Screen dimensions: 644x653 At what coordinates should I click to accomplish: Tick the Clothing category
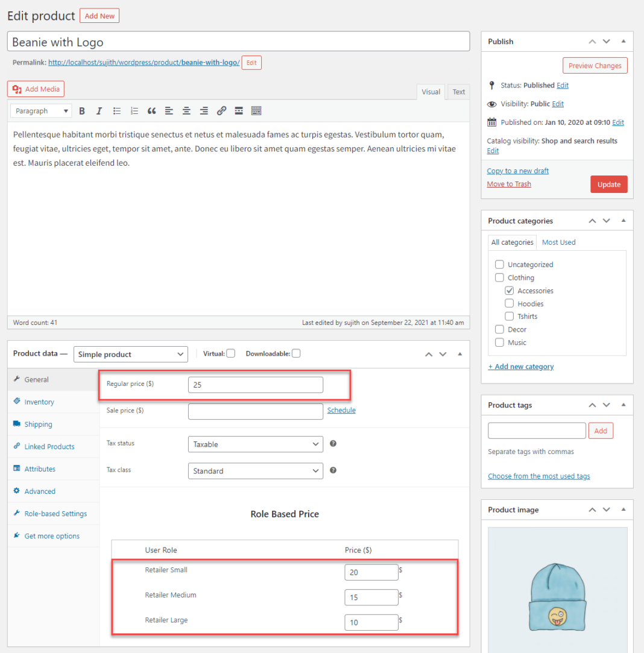(499, 277)
